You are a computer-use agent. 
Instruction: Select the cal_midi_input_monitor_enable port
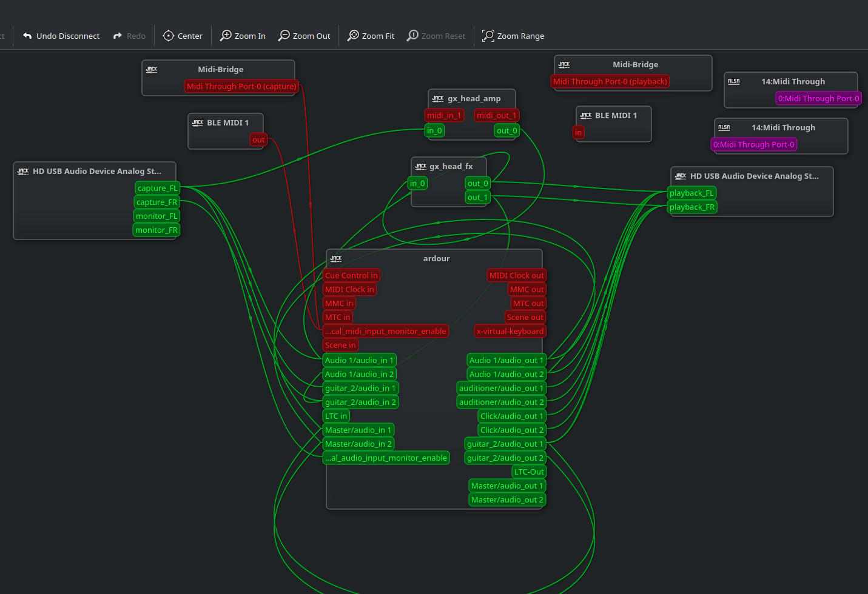click(x=386, y=331)
